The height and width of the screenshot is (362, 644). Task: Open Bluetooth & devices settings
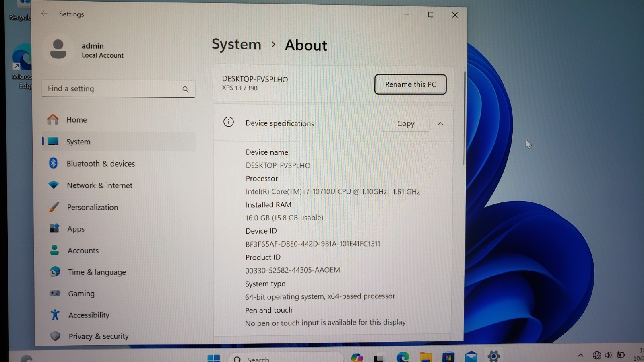[x=119, y=163]
